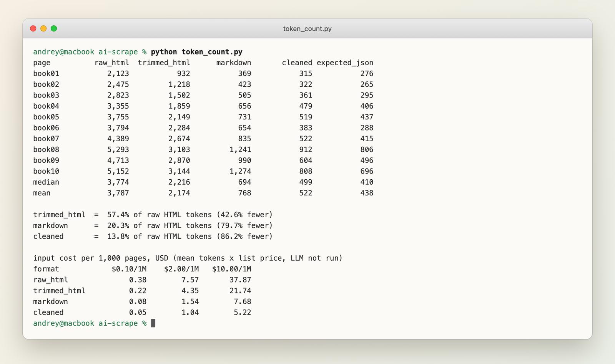Click the '13.8%' cleaned percentage
Viewport: 615px width, 364px height.
pos(118,236)
